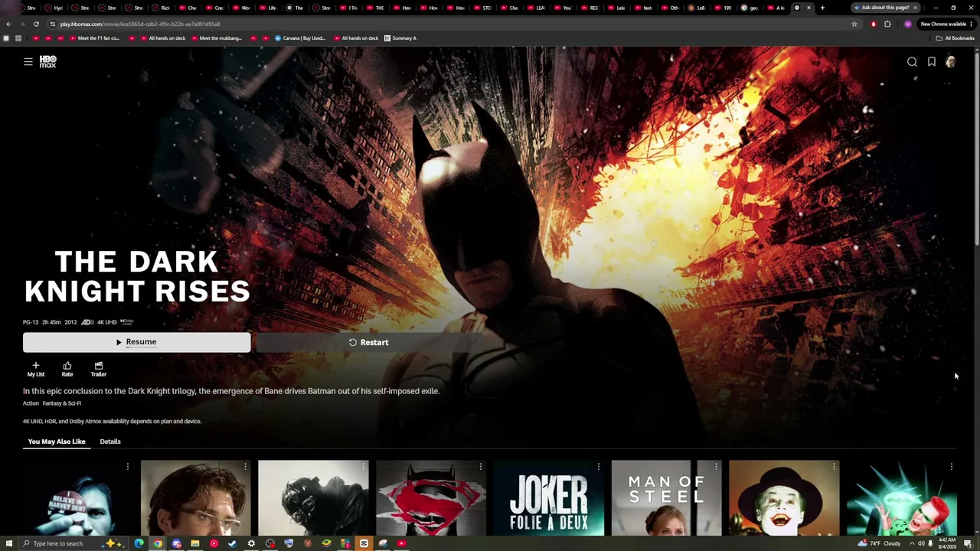Open the Chrome extensions puzzle icon
The width and height of the screenshot is (980, 551).
(887, 24)
